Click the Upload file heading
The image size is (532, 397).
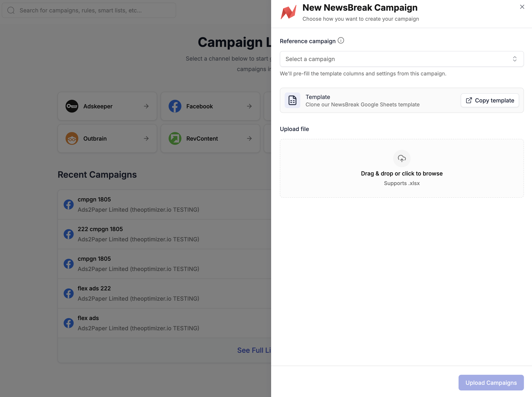[x=294, y=129]
